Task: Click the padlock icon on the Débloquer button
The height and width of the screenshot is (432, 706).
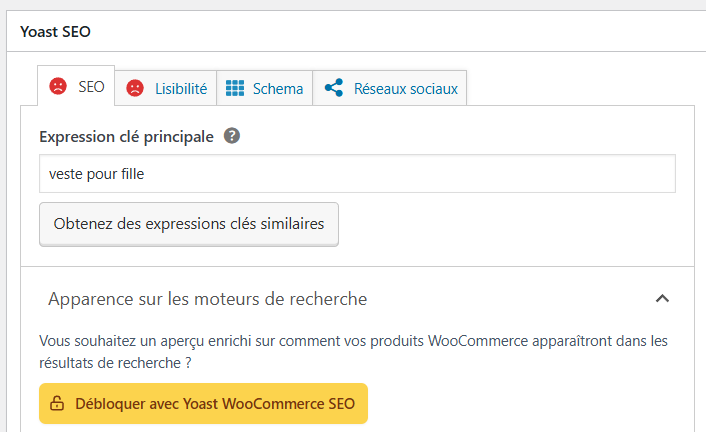Action: tap(57, 404)
